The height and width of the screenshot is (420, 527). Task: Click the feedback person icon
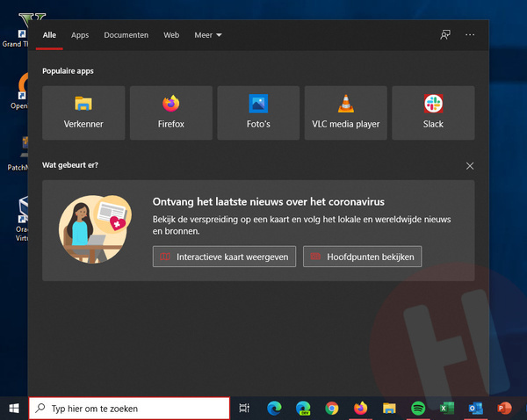tap(445, 34)
